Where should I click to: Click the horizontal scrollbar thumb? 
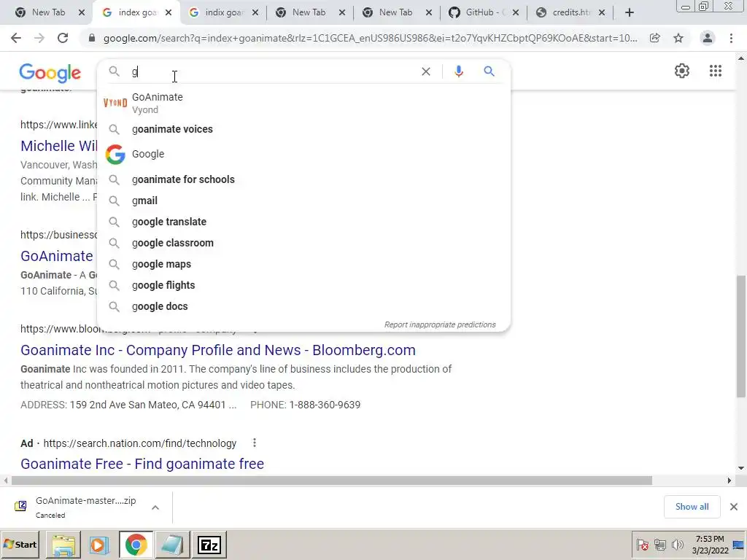coord(331,481)
